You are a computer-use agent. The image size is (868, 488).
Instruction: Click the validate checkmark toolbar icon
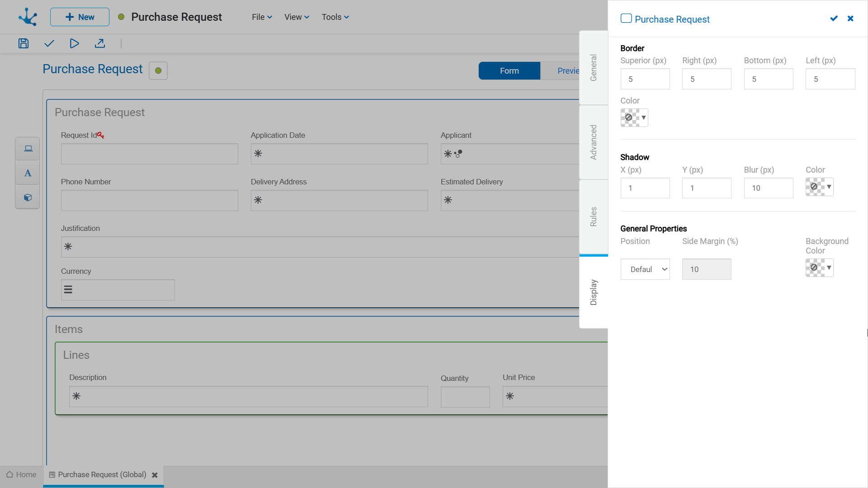(x=49, y=43)
